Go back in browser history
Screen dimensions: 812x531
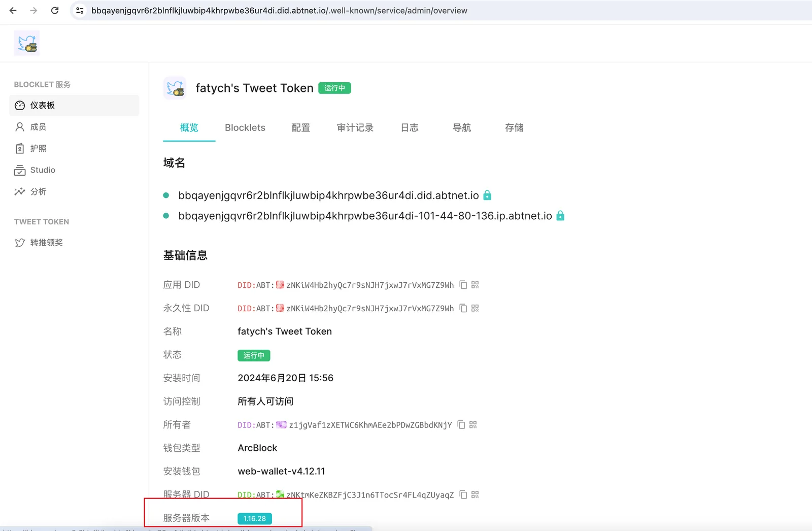coord(13,10)
